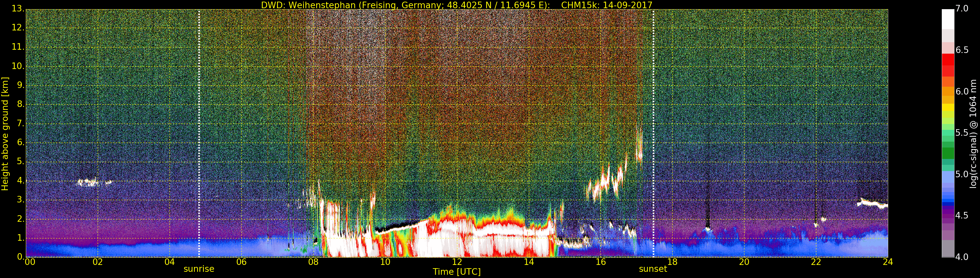
Task: Click colorbar tick value 5.0
Action: pos(962,174)
